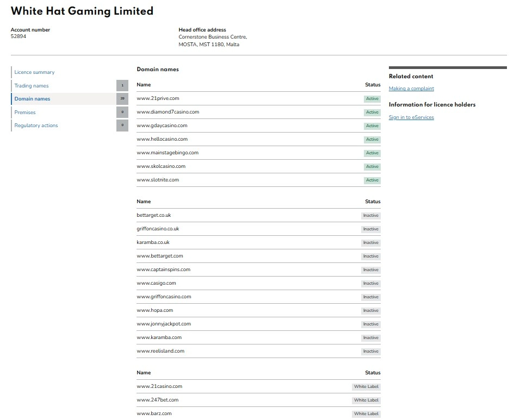Screen dimensions: 520x420
Task: Click Sign in to eServices link
Action: point(411,117)
